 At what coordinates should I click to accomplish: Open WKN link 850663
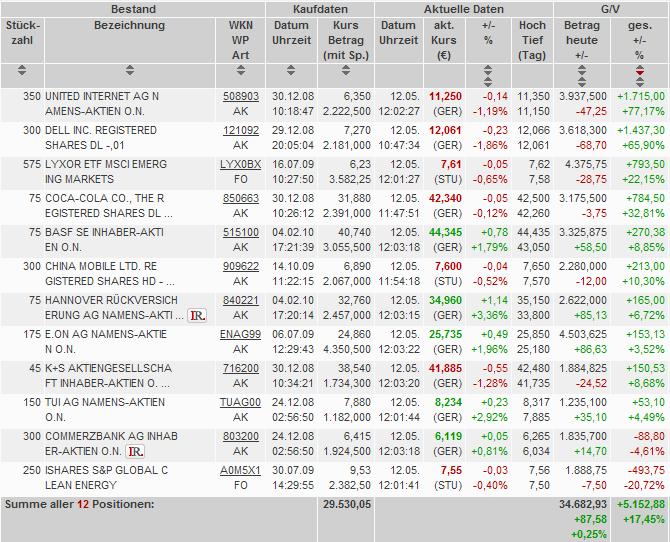pos(241,198)
